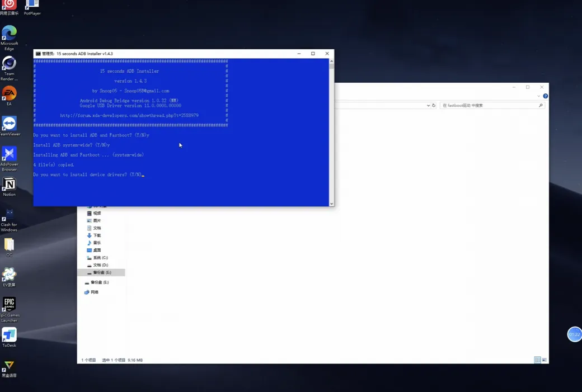Screen dimensions: 582x392
Task: Open TeamViewer desktop shortcut
Action: (x=10, y=126)
